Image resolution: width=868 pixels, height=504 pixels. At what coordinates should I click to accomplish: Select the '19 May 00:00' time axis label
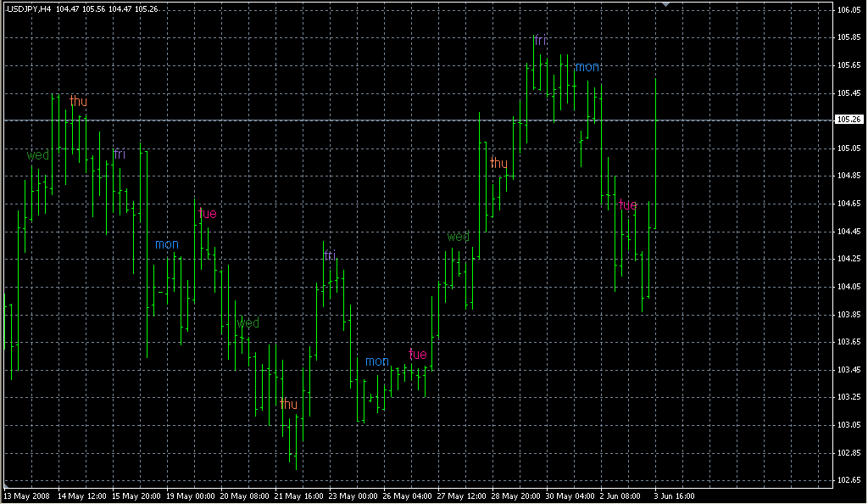[189, 496]
